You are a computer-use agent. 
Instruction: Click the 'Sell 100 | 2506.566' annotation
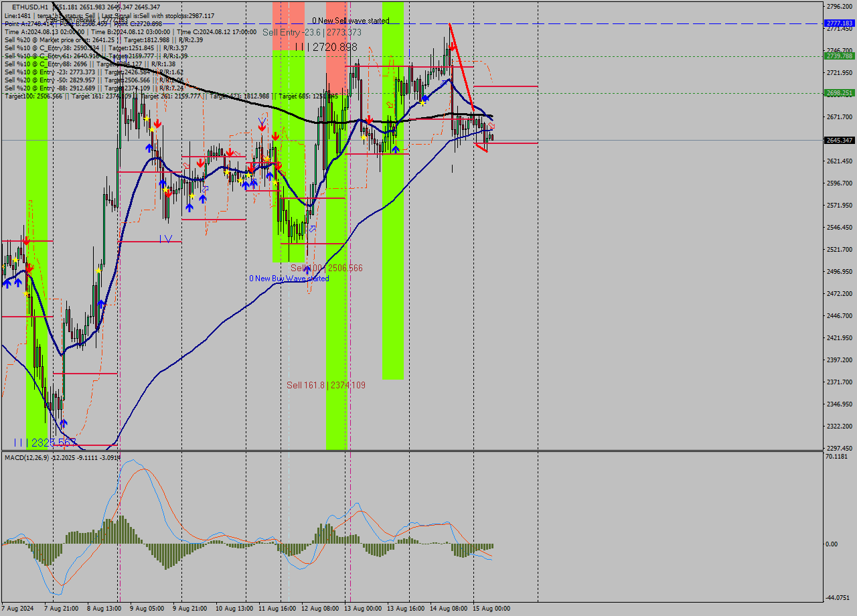pos(326,268)
